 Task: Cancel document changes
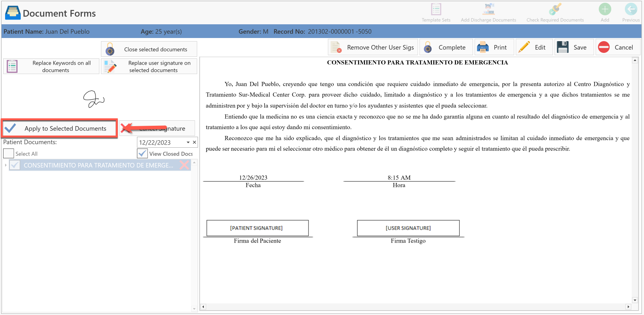[x=618, y=47]
